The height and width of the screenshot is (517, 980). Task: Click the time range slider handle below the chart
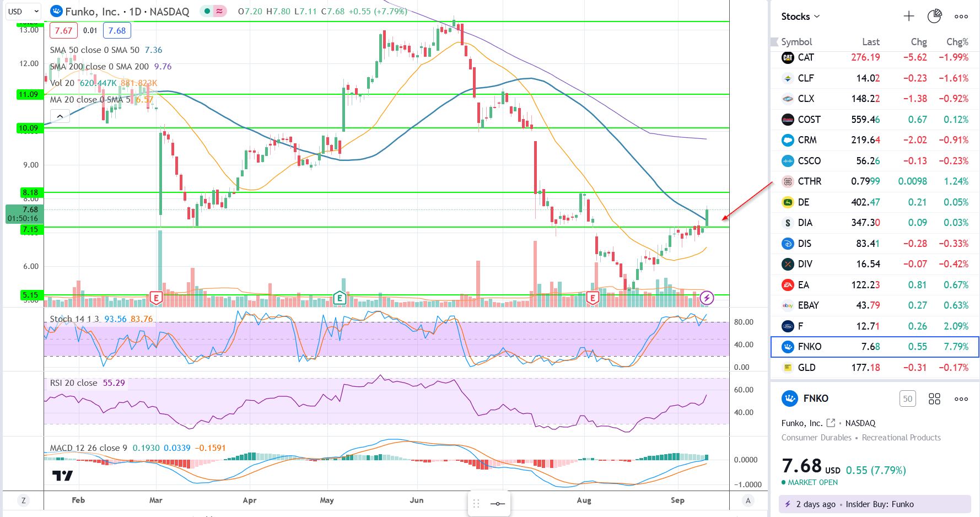497,503
